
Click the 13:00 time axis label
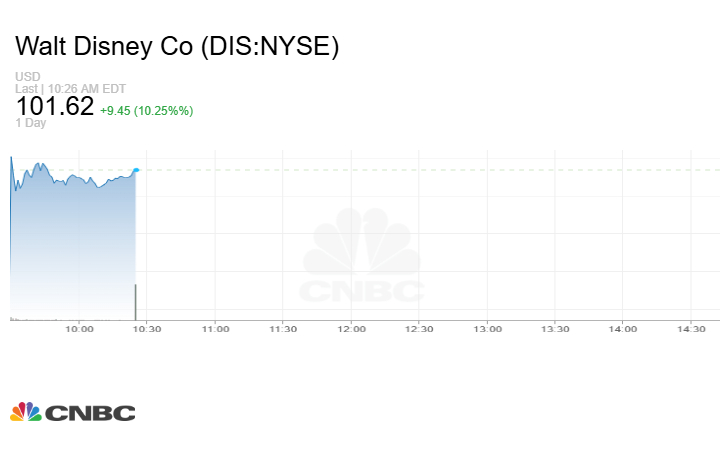(x=487, y=329)
